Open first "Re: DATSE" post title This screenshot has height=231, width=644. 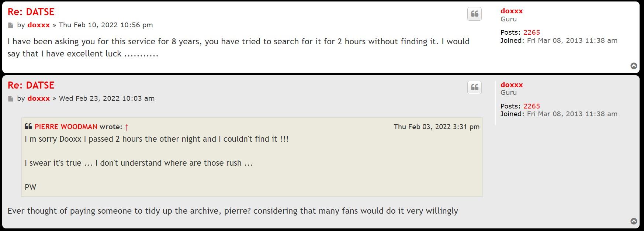click(x=31, y=12)
